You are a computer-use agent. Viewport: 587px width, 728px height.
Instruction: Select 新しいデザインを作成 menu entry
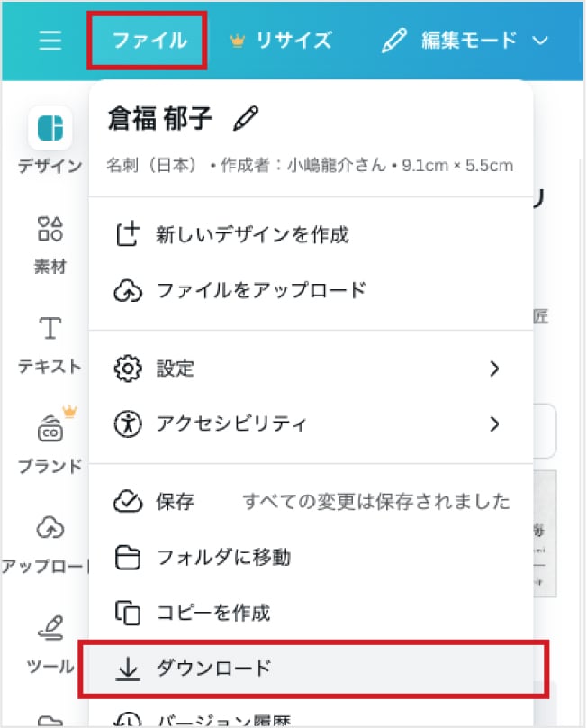pos(252,235)
